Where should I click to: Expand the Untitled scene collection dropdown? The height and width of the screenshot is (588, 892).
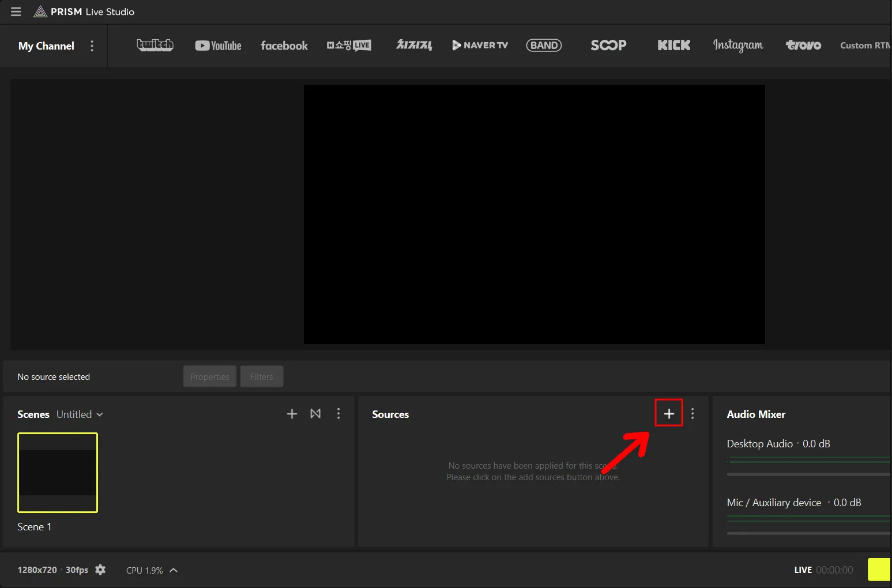[80, 414]
